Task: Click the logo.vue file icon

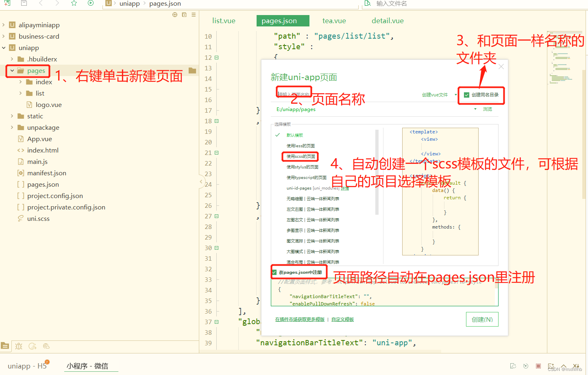Action: (29, 105)
